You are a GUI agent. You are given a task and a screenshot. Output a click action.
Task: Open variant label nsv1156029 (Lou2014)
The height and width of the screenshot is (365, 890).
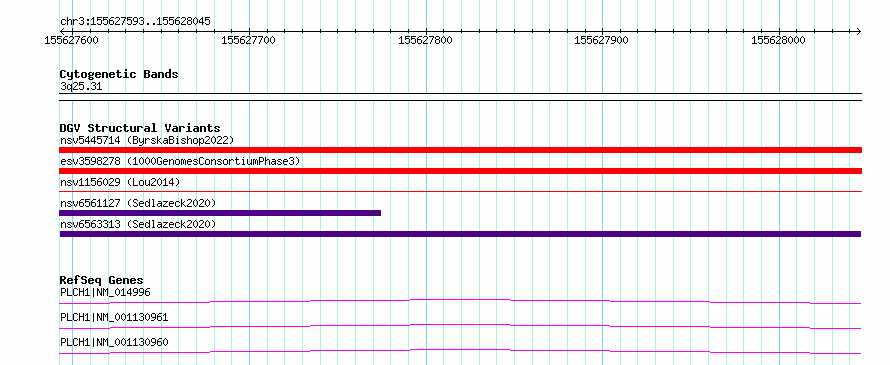click(120, 182)
